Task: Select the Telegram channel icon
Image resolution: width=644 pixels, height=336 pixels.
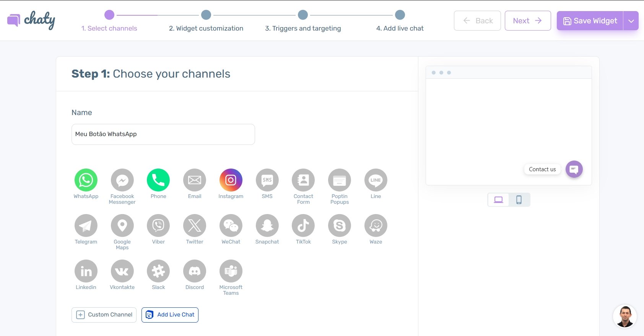Action: [86, 226]
